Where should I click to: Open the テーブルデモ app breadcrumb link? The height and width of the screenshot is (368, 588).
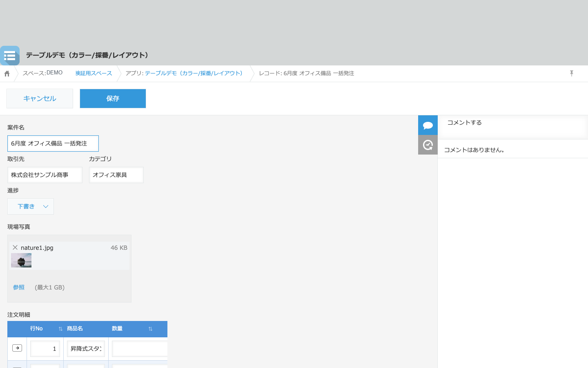pyautogui.click(x=194, y=73)
